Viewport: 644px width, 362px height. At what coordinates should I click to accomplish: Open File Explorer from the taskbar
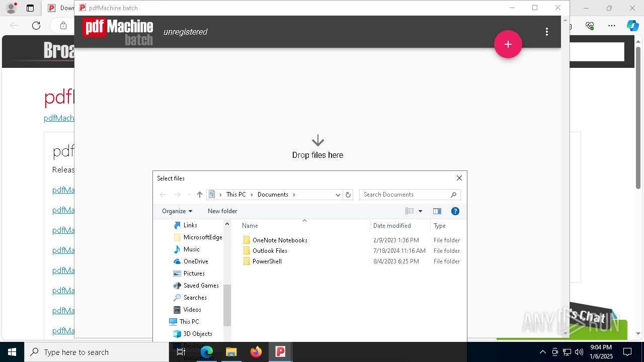tap(231, 352)
